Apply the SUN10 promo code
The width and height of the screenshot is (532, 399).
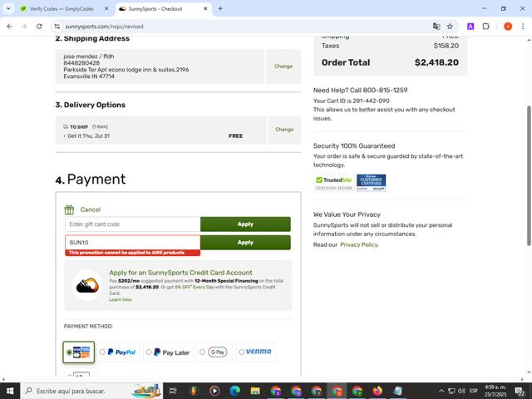tap(245, 242)
